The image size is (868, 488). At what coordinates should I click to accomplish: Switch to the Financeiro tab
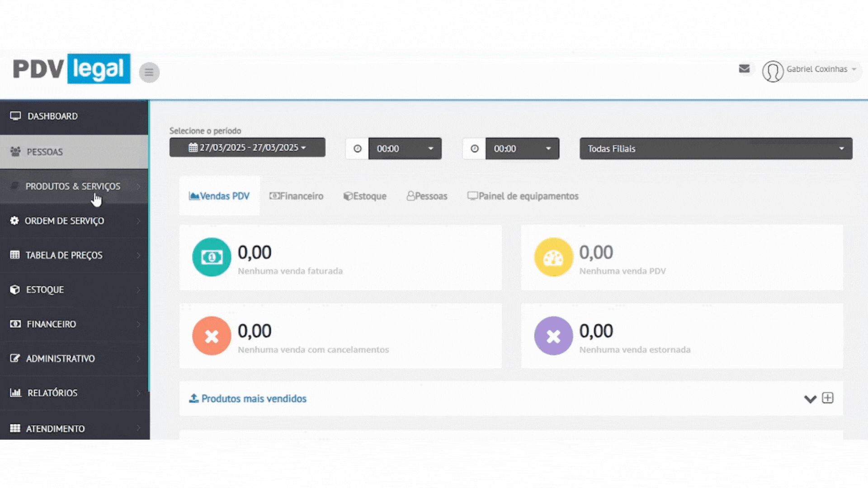coord(297,196)
